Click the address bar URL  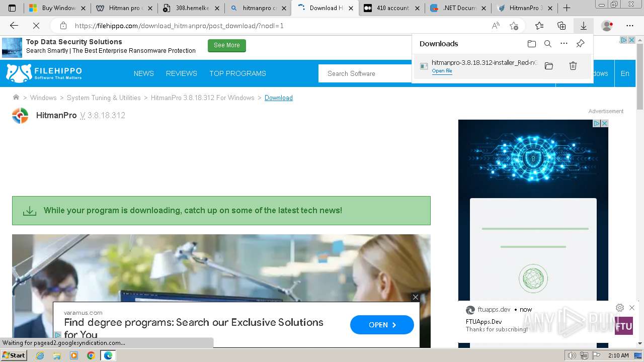click(179, 26)
